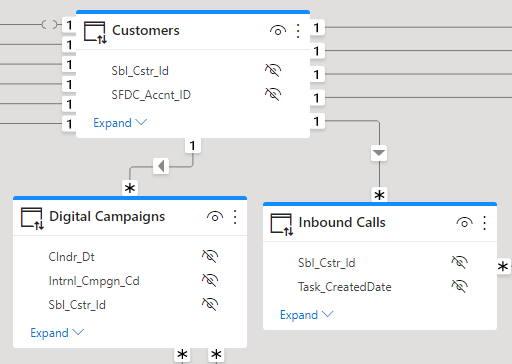Unhide Sbl_Cstr_Id field in Digital Campaigns
Image resolution: width=512 pixels, height=364 pixels.
[210, 304]
